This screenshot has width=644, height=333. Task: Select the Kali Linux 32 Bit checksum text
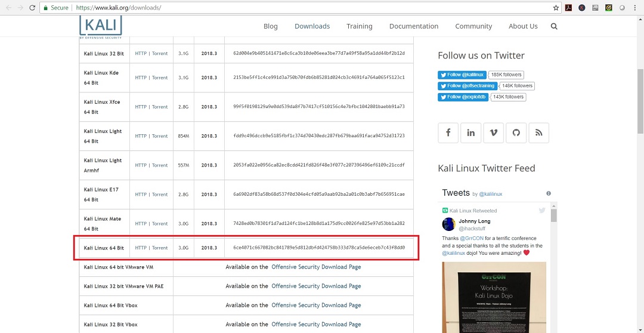[318, 54]
